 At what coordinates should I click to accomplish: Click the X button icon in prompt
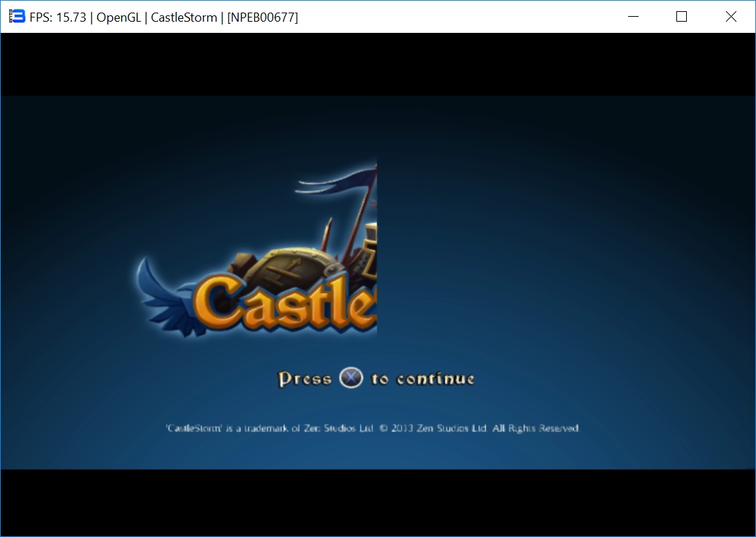(x=351, y=378)
